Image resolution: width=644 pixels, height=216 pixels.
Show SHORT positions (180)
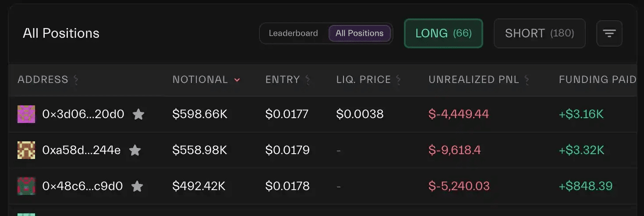point(539,33)
